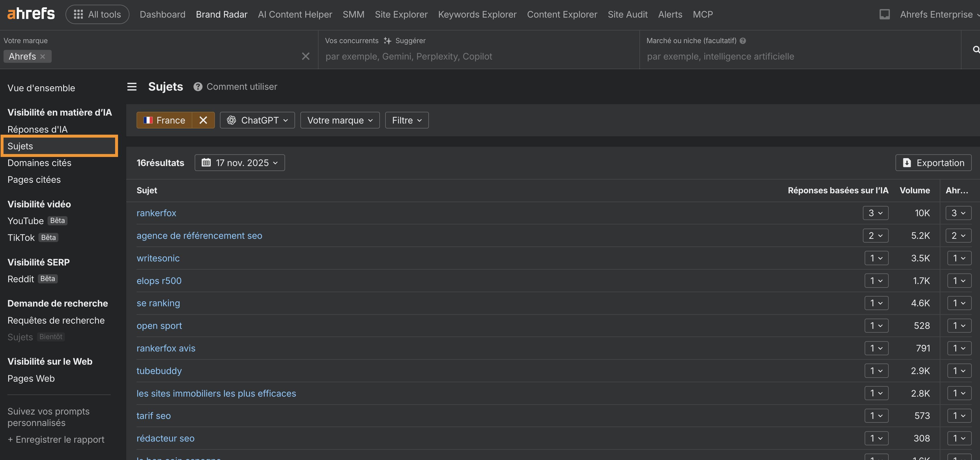
Task: Open the All tools grid menu
Action: (x=97, y=14)
